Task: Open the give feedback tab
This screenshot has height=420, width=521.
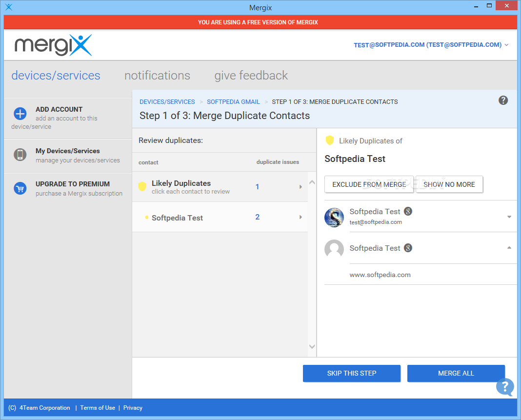Action: (x=251, y=76)
